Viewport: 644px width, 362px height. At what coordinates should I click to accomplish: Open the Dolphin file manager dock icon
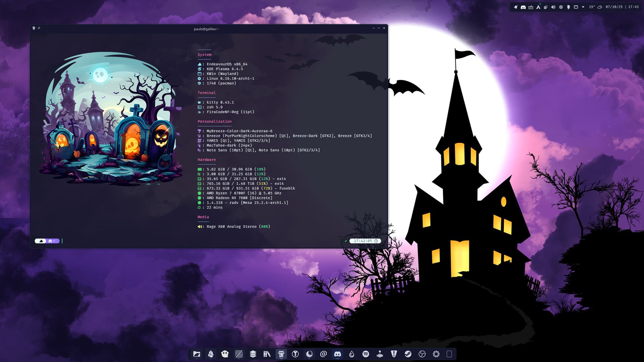point(197,354)
